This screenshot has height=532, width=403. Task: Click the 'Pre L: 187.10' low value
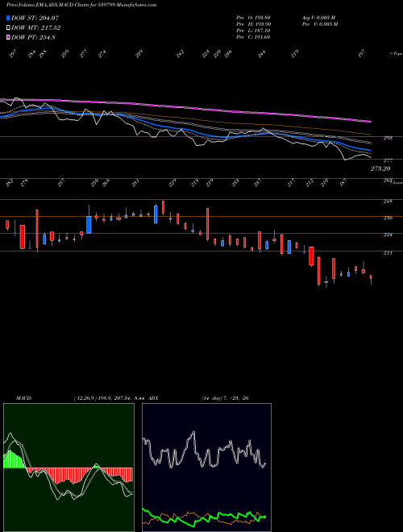click(253, 31)
